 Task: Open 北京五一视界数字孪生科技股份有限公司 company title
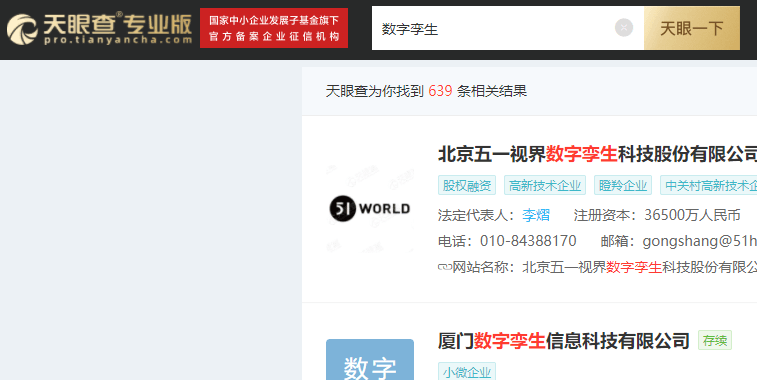point(597,155)
